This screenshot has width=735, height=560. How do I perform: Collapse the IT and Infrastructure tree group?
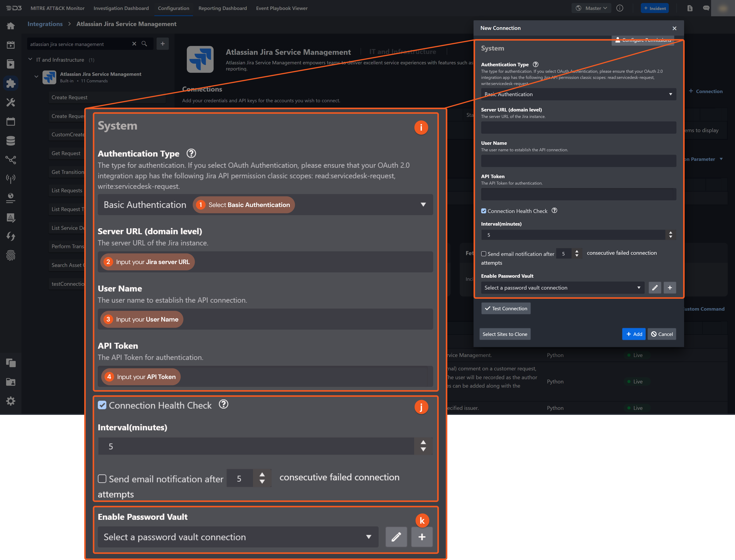pyautogui.click(x=30, y=60)
